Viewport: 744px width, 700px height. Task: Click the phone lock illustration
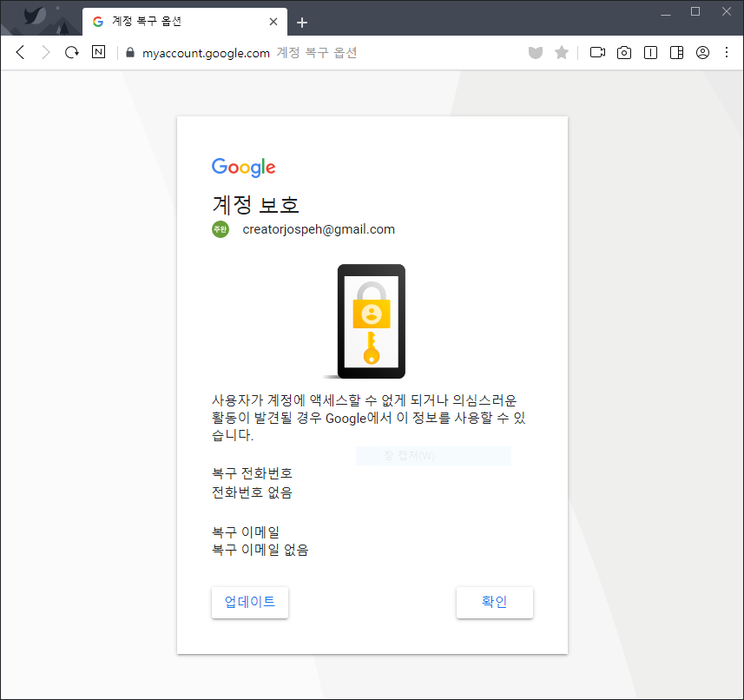pyautogui.click(x=371, y=321)
